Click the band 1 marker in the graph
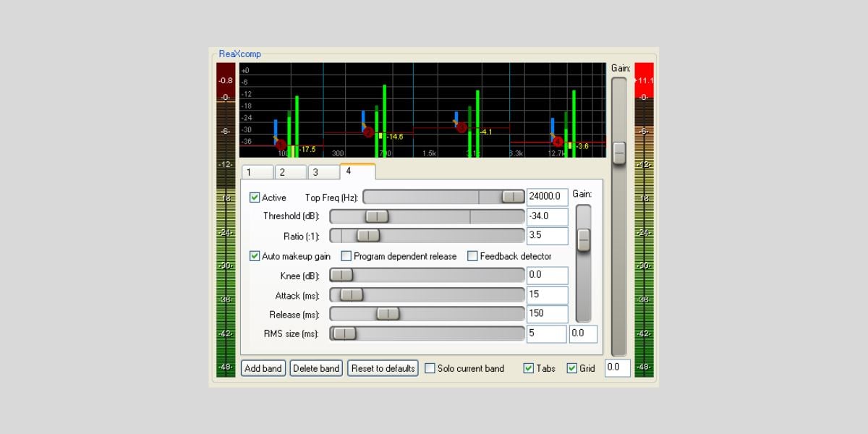The height and width of the screenshot is (434, 868). point(281,145)
